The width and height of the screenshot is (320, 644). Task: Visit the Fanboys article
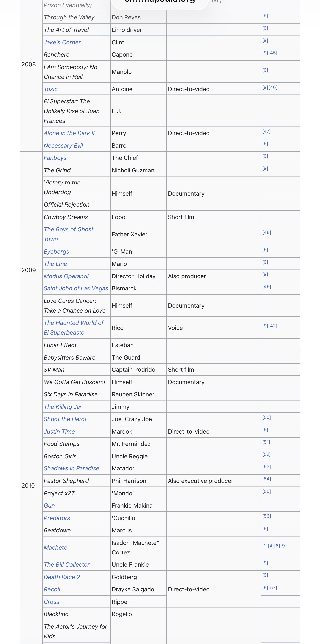pos(55,158)
